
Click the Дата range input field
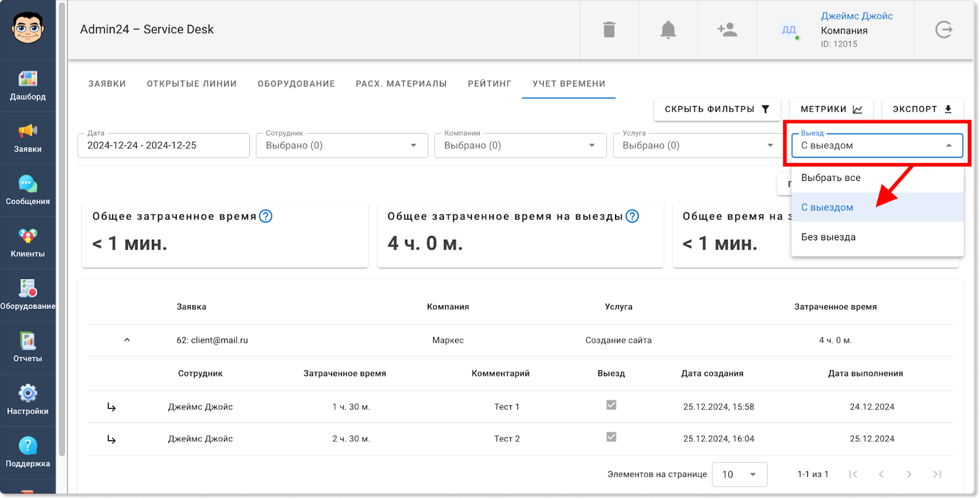click(x=164, y=146)
